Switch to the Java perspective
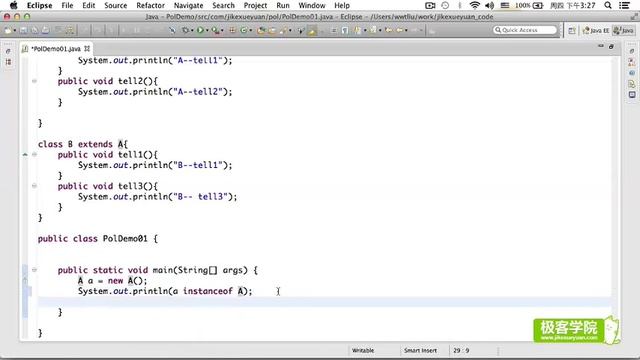This screenshot has width=640, height=360. (x=624, y=31)
